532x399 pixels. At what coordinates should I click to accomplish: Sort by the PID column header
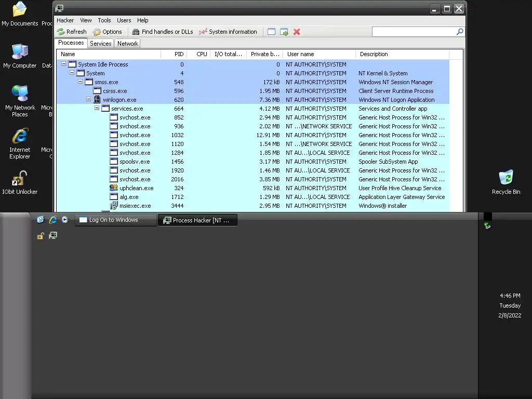click(174, 54)
